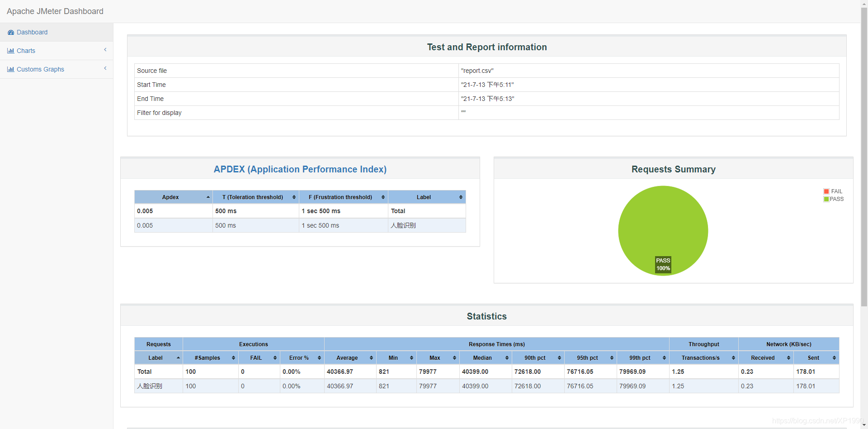Open the Dashboard menu entry
This screenshot has width=868, height=429.
point(32,32)
